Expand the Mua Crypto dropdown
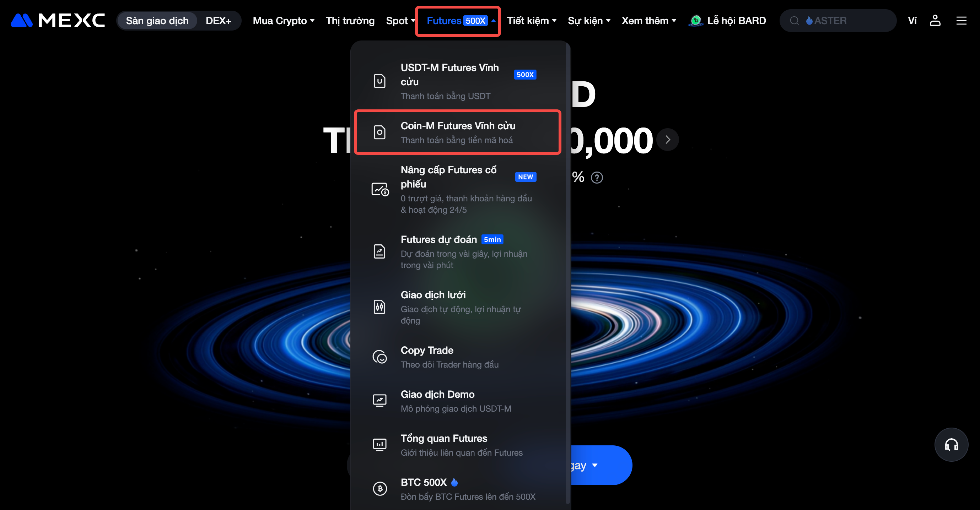980x510 pixels. (x=284, y=21)
